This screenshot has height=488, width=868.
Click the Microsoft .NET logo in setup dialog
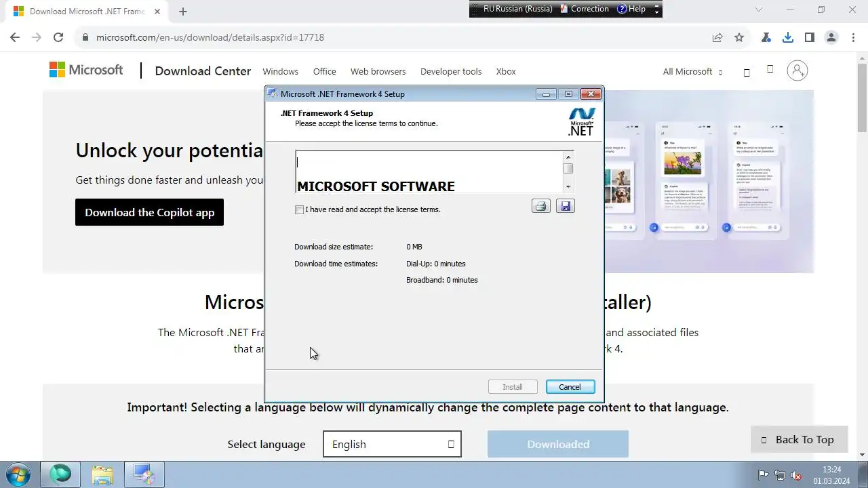581,122
